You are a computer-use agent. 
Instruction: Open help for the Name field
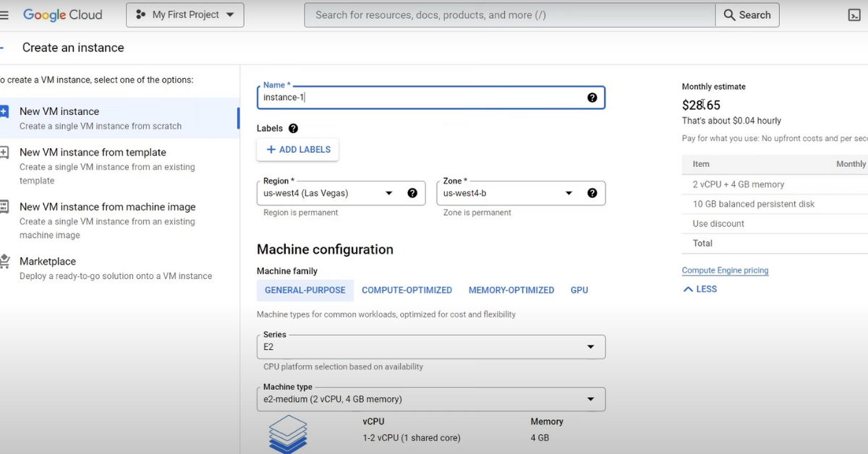click(x=592, y=98)
